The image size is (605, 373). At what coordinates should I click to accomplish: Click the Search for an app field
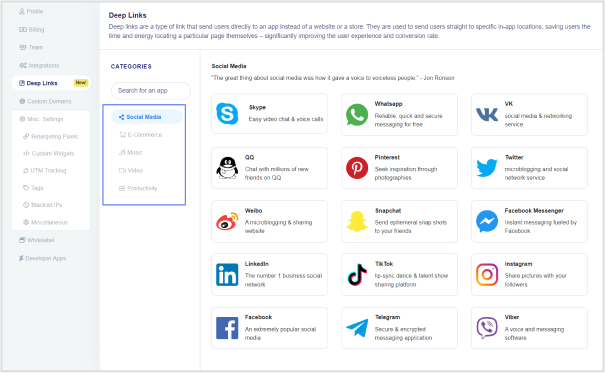pos(151,91)
